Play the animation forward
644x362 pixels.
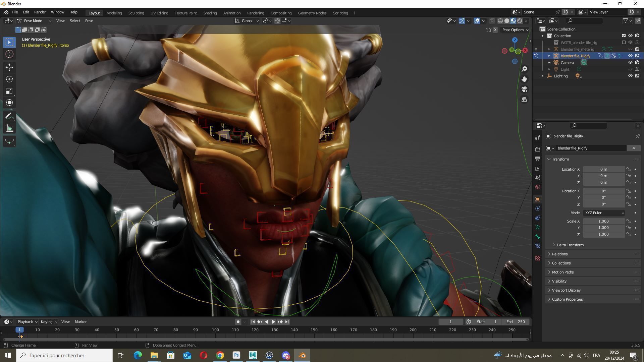pos(273,322)
